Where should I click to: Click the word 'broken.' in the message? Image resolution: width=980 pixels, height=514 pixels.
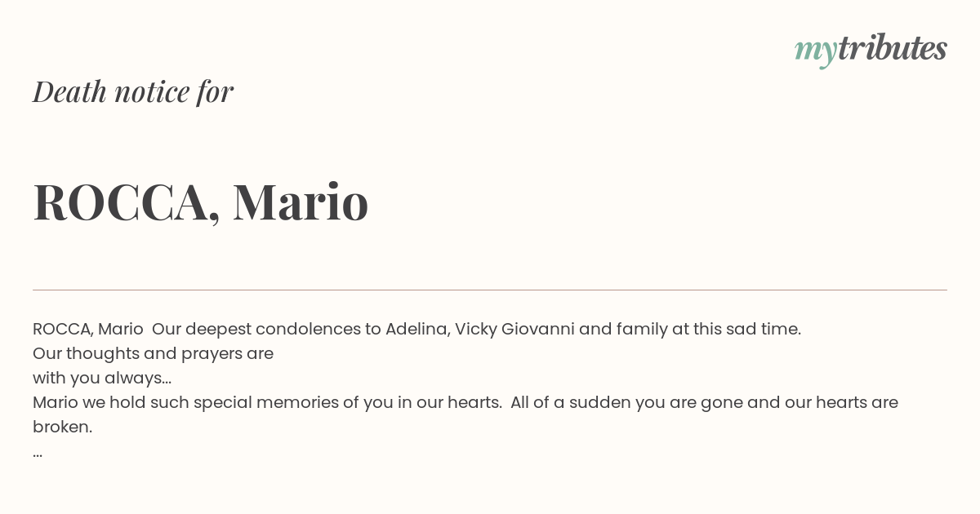coord(62,427)
